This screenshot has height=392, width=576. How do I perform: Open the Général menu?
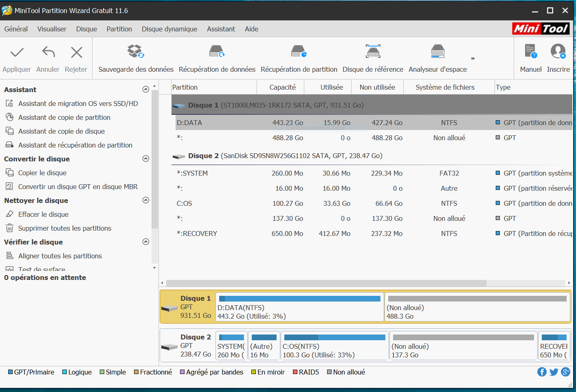point(16,29)
